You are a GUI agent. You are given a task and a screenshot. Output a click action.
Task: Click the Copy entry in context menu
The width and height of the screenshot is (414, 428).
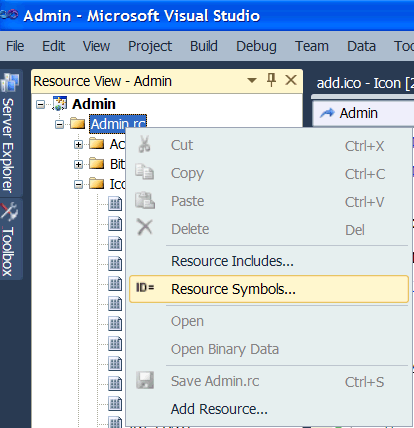[x=269, y=173]
